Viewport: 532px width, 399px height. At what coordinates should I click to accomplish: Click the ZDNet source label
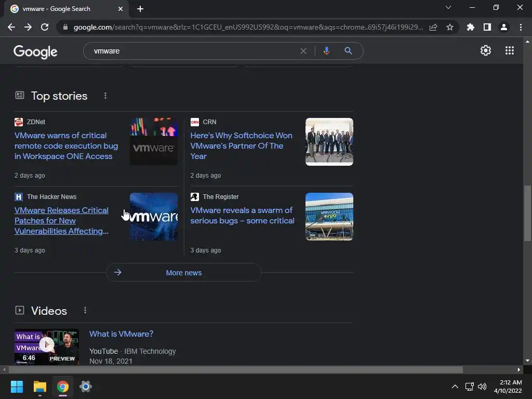point(36,122)
